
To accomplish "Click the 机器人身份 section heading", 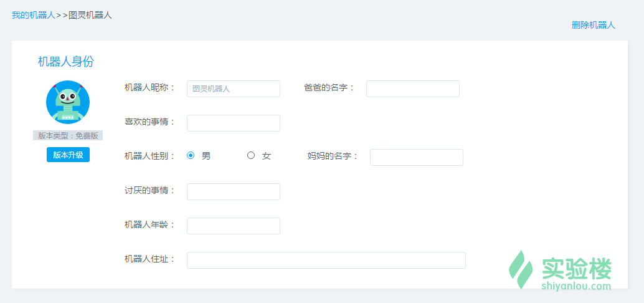I will 66,62.
